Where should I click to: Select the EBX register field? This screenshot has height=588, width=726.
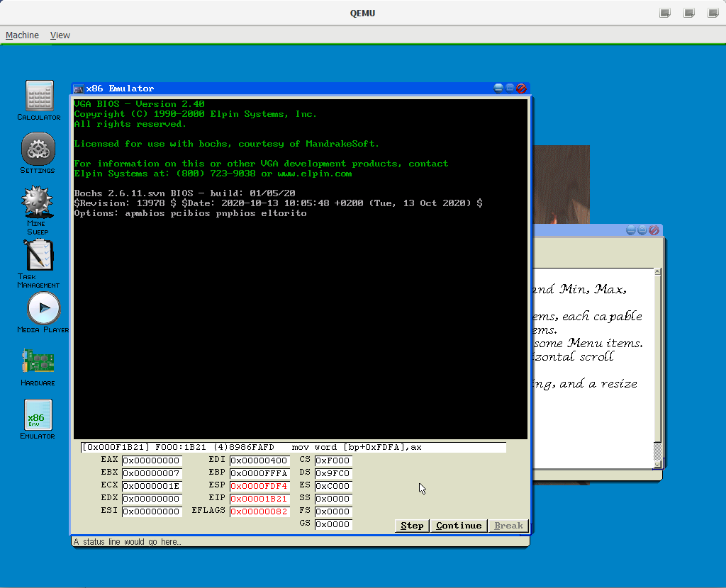click(x=152, y=473)
